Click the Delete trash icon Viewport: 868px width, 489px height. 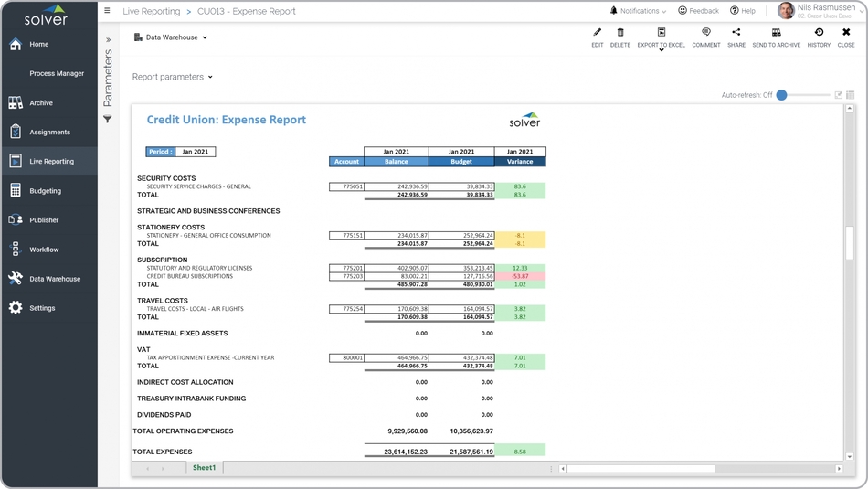click(x=619, y=33)
